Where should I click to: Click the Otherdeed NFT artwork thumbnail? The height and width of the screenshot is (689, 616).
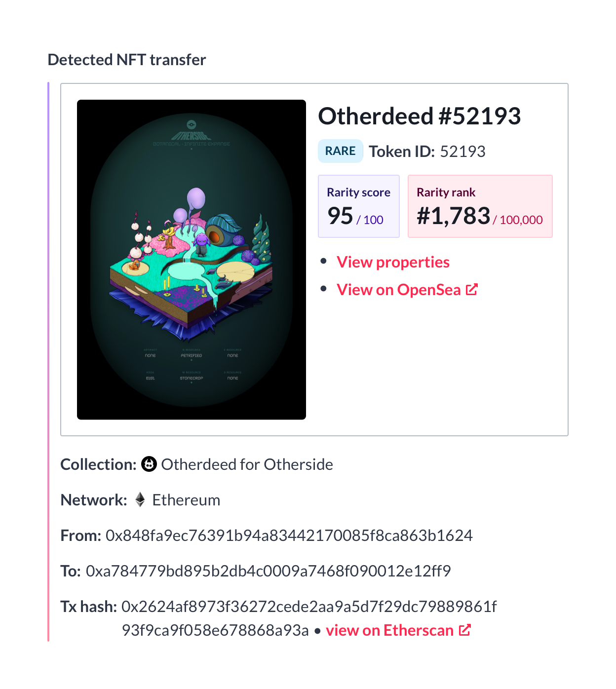point(192,259)
